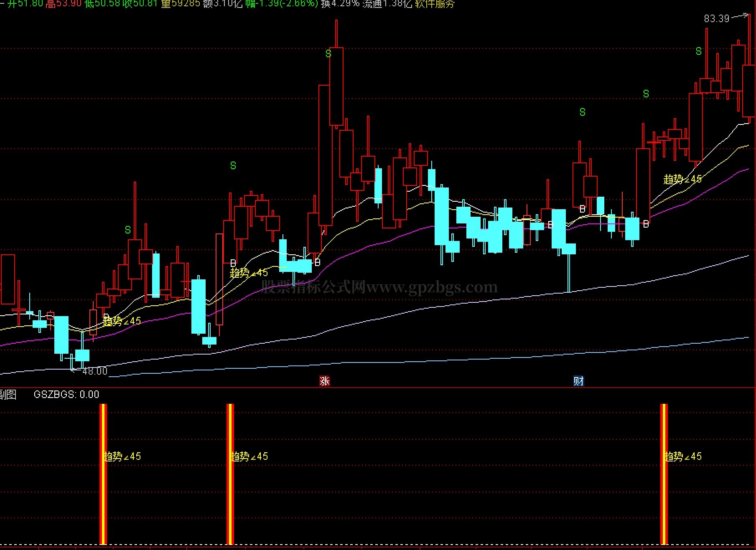Viewport: 756px width, 550px height.
Task: Click rightmost 趋势∠45 label on main chart
Action: click(683, 179)
